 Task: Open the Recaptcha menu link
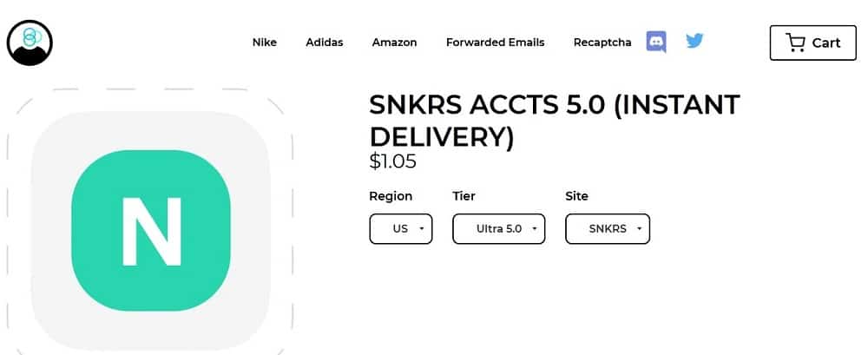(x=602, y=43)
